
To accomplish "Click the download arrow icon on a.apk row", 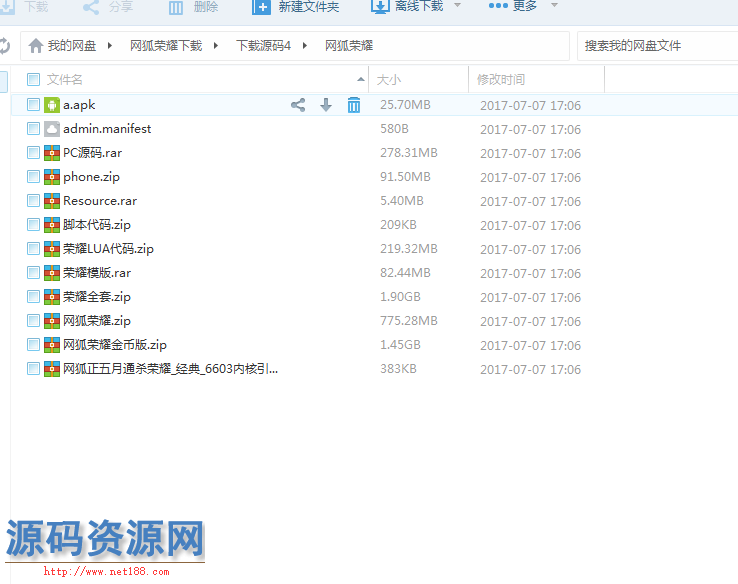I will click(x=326, y=105).
